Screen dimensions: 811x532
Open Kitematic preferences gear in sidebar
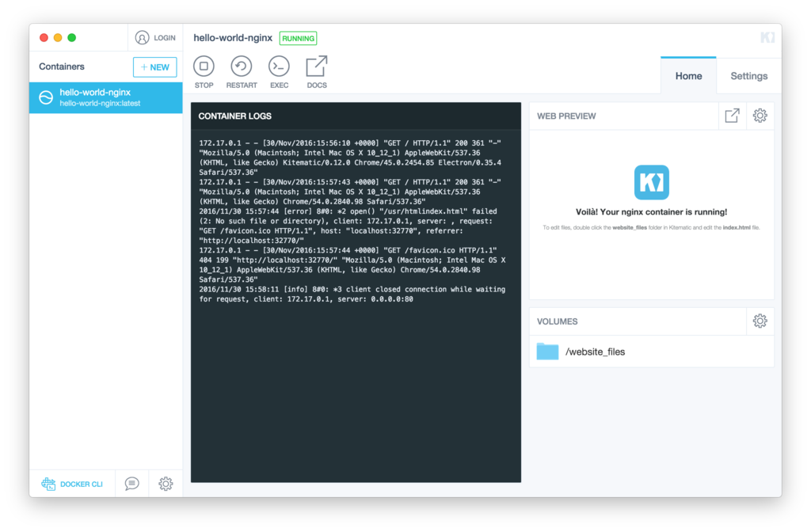[x=166, y=484]
